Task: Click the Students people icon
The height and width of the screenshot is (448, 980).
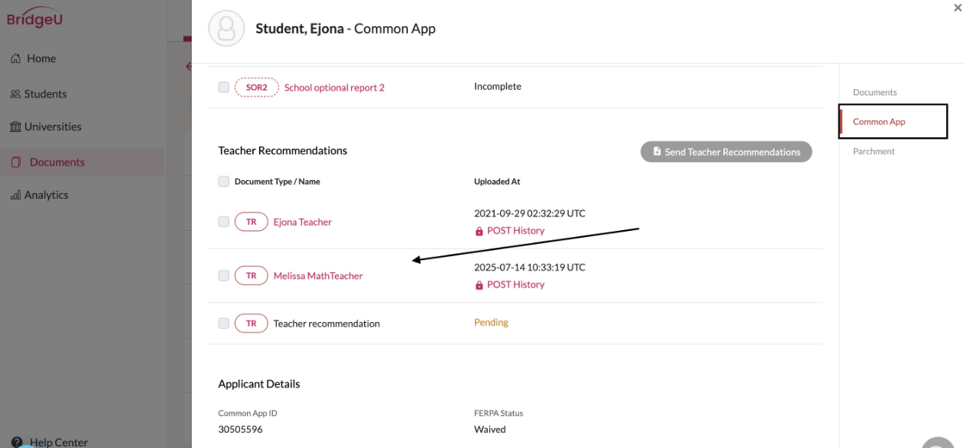Action: pos(15,94)
